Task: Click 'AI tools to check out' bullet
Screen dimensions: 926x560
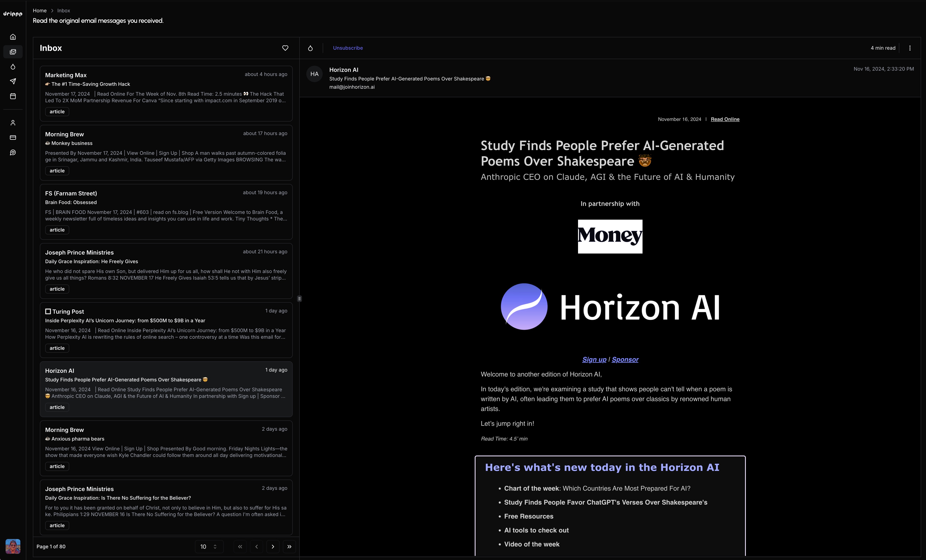Action: coord(536,530)
